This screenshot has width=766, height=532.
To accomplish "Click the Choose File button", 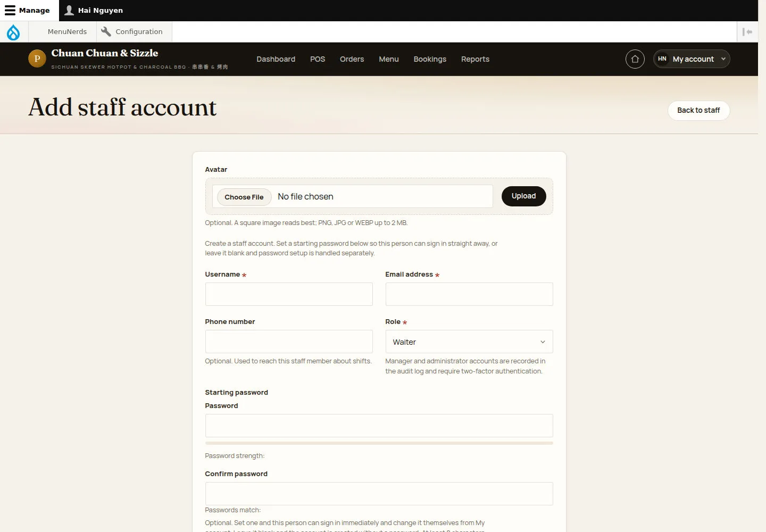I will (x=244, y=197).
